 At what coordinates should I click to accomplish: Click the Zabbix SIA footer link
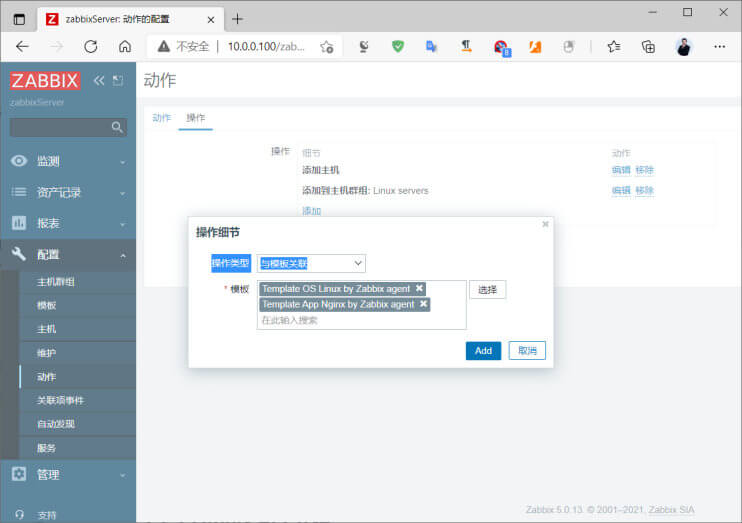[671, 510]
